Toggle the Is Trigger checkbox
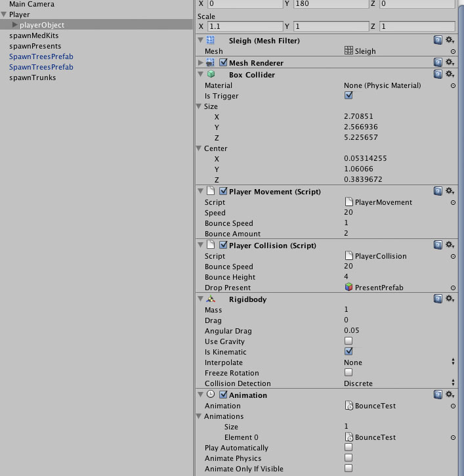 [x=348, y=96]
